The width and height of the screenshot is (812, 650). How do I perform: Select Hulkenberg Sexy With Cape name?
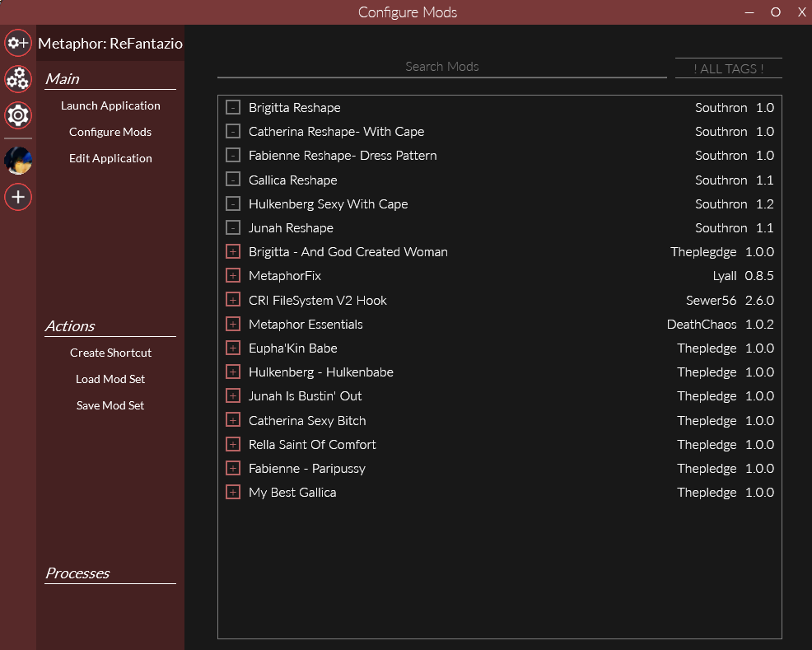click(x=329, y=204)
